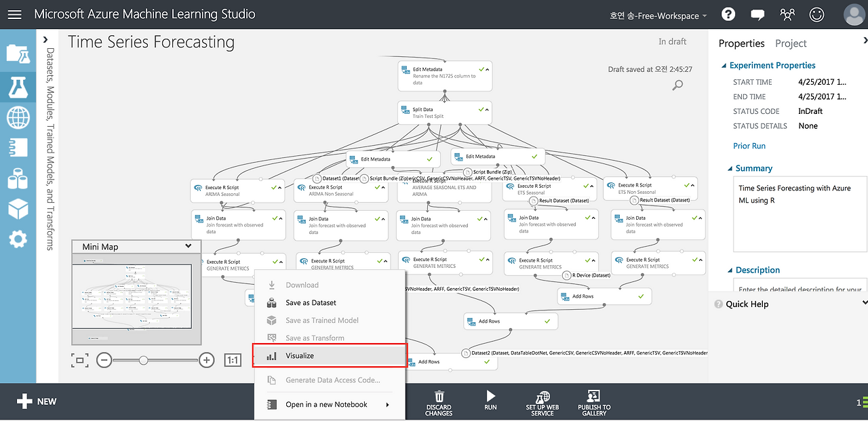Open the Web Services globe icon
Image resolution: width=868 pixels, height=421 pixels.
pos(18,117)
